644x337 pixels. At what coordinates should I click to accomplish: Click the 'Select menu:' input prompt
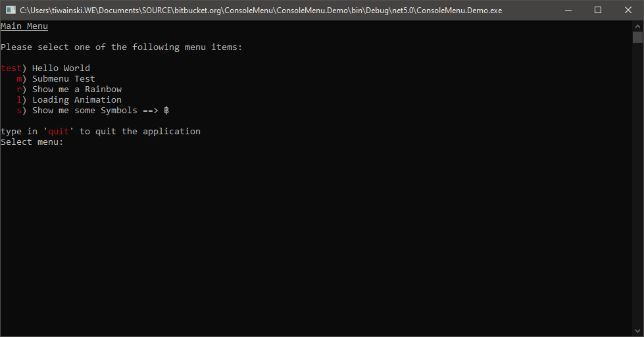point(32,142)
